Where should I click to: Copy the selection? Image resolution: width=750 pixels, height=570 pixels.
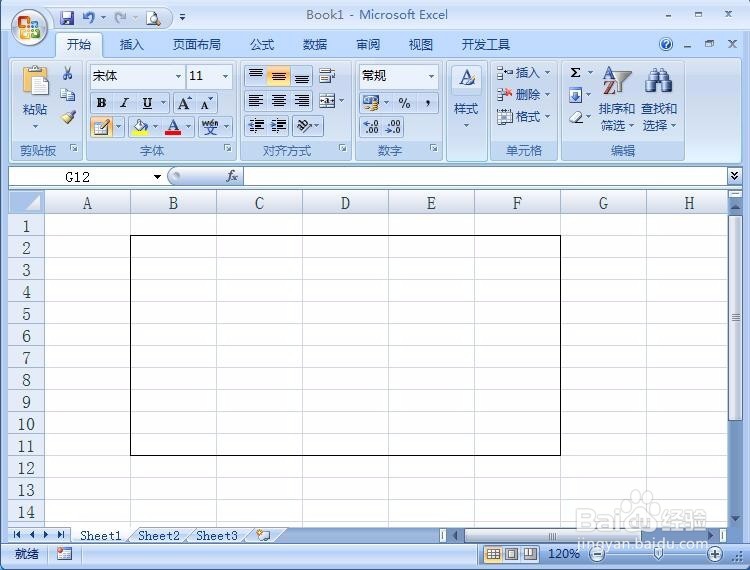[67, 95]
